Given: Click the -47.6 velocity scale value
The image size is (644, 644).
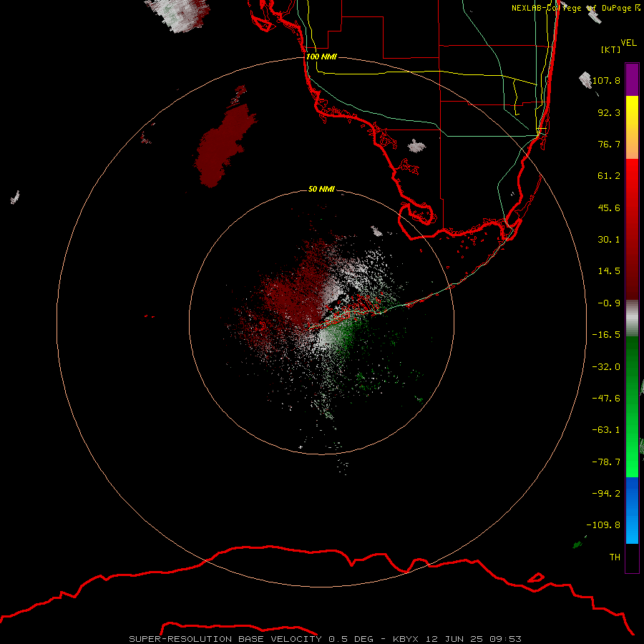Looking at the screenshot, I should [x=606, y=399].
